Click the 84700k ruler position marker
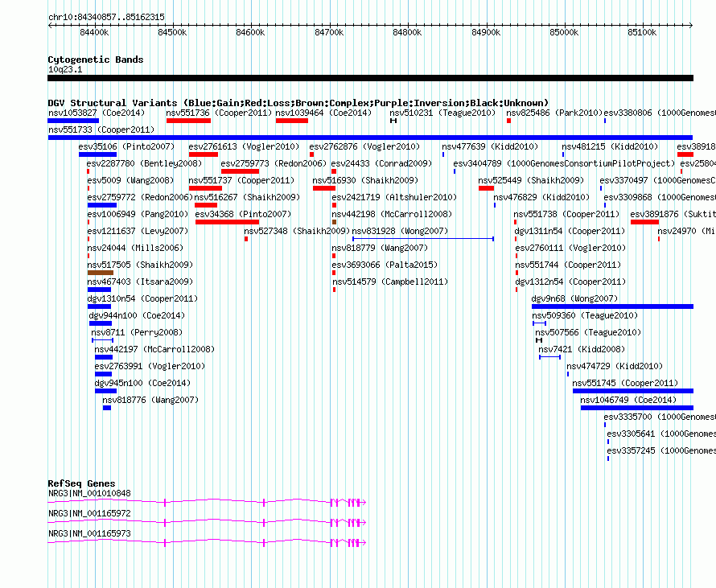 point(329,32)
